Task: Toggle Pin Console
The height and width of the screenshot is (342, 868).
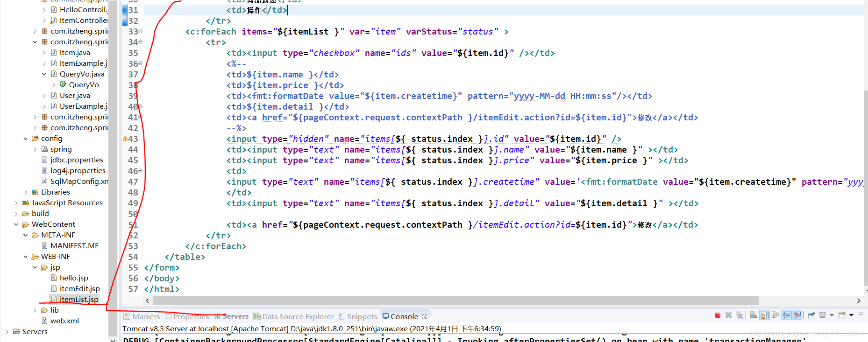Action: pyautogui.click(x=811, y=315)
